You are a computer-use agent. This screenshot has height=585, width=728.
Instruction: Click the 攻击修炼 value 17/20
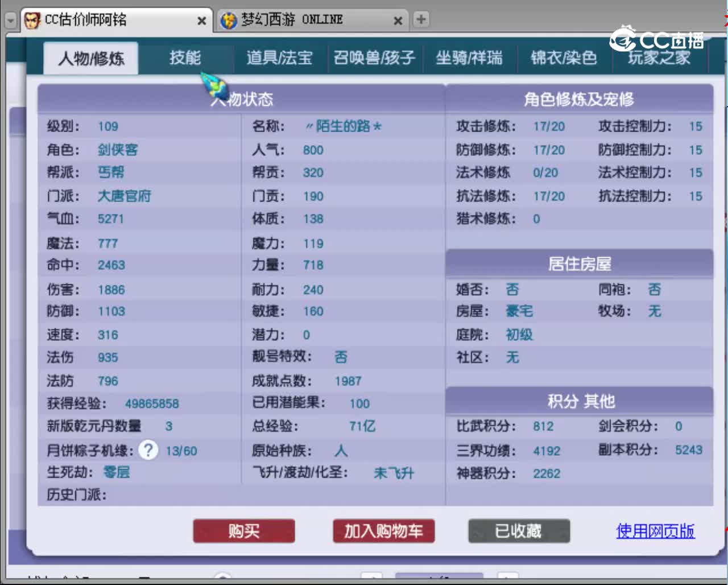(x=549, y=126)
